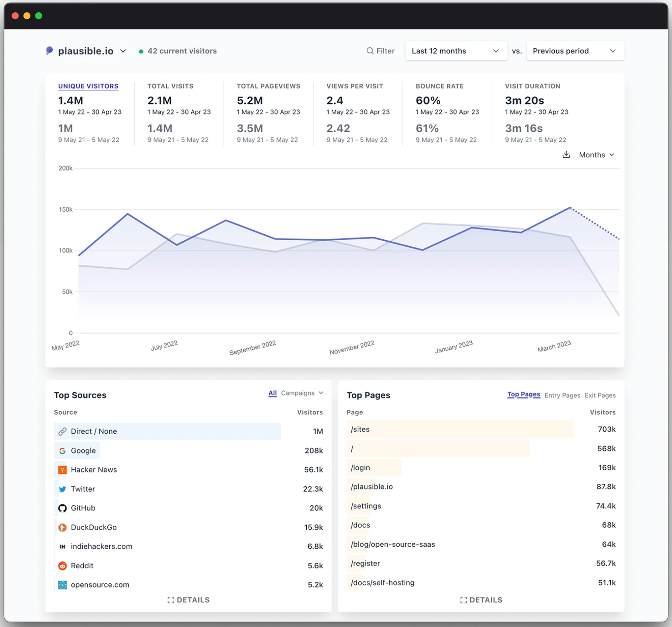Click the download chart data icon
The image size is (672, 627).
coord(566,155)
